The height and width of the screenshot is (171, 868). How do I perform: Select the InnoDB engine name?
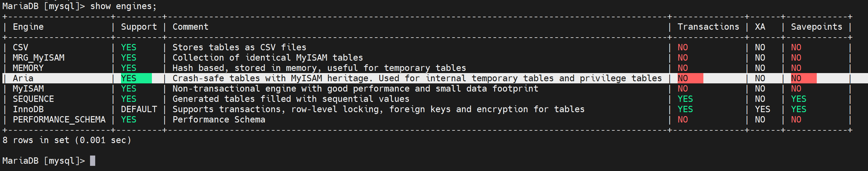pos(28,109)
